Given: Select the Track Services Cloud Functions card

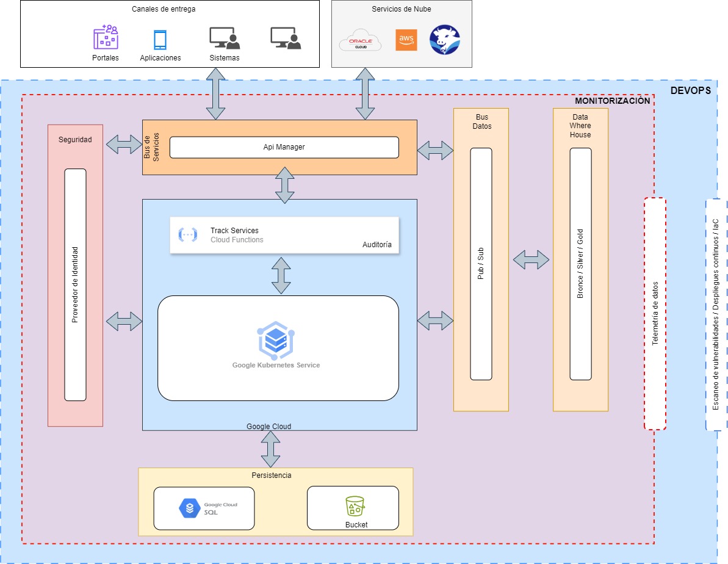Looking at the screenshot, I should point(284,235).
